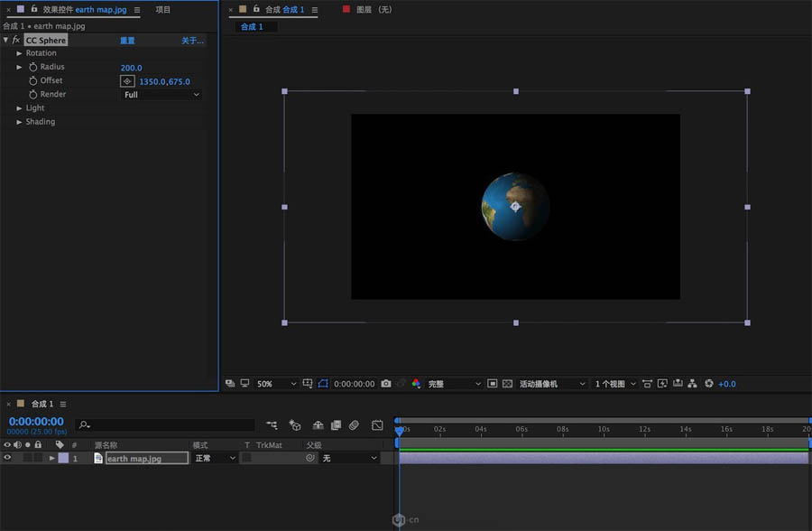Image resolution: width=812 pixels, height=531 pixels.
Task: Open the channel display RGB color icon
Action: coord(416,384)
